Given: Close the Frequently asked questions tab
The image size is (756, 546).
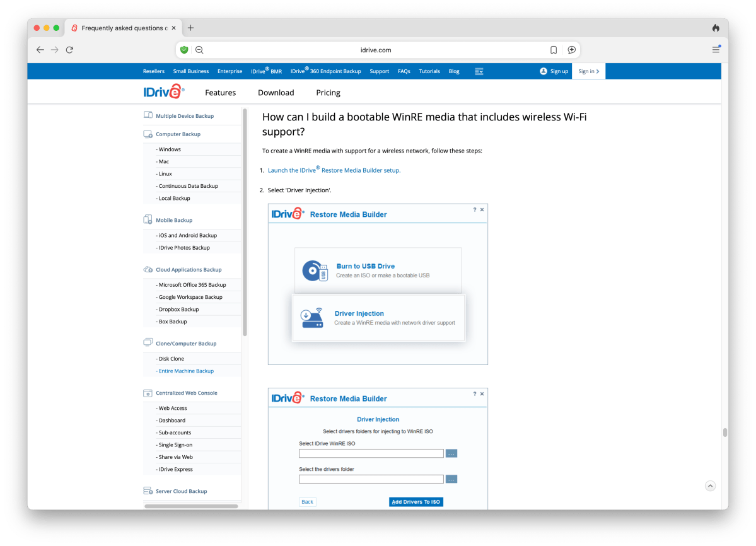Looking at the screenshot, I should [x=173, y=28].
